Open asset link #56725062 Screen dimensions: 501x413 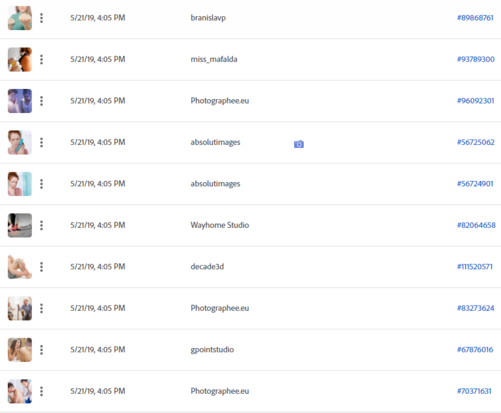476,142
